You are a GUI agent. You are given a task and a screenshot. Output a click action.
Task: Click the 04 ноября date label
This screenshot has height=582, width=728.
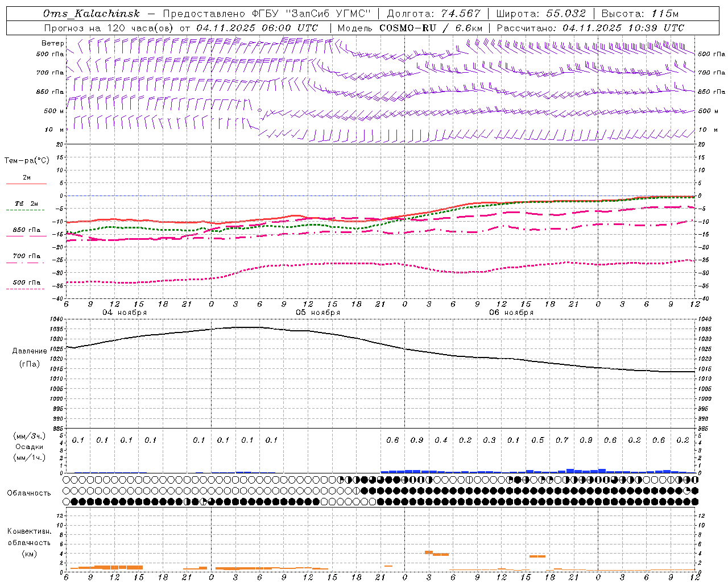[x=125, y=313]
